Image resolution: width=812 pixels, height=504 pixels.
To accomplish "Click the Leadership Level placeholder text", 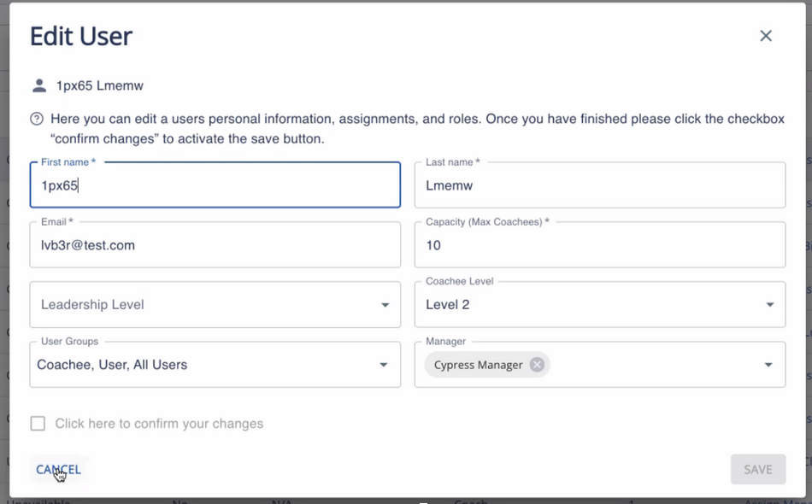I will click(92, 305).
